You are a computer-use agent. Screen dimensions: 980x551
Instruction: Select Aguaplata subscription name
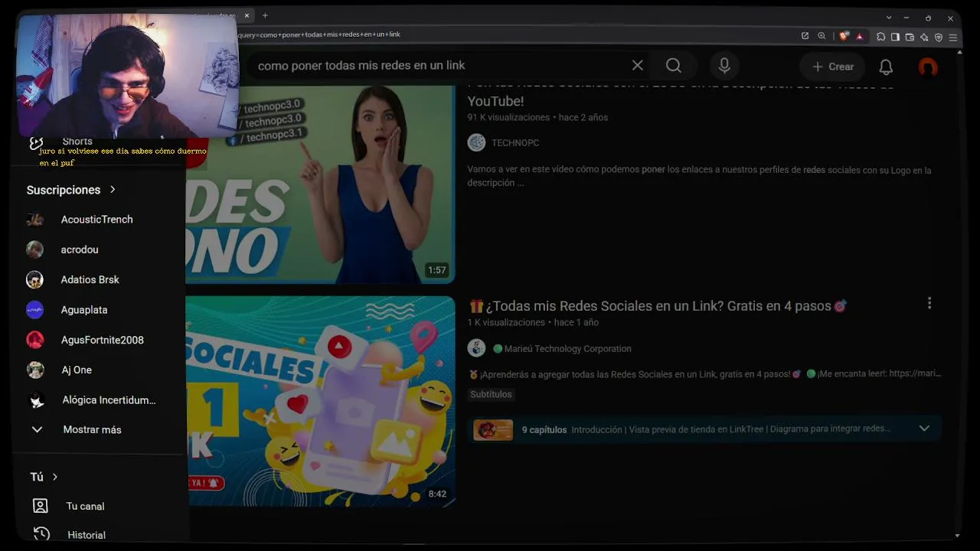(x=84, y=310)
